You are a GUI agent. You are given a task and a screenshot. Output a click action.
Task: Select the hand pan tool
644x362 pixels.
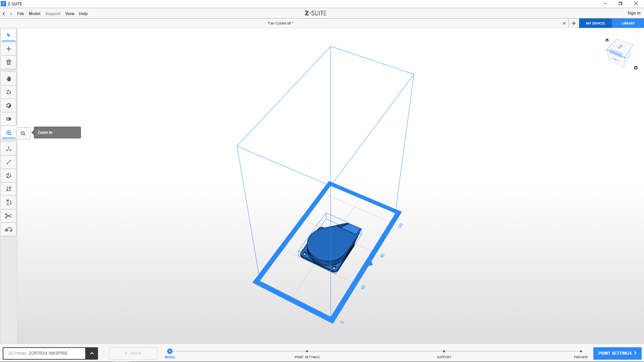[x=9, y=79]
